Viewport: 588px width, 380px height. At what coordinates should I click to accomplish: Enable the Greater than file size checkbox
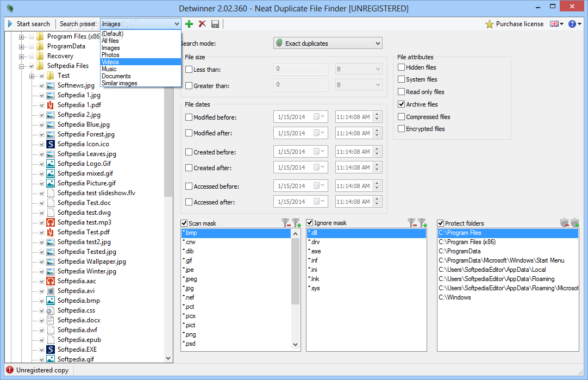pyautogui.click(x=189, y=85)
